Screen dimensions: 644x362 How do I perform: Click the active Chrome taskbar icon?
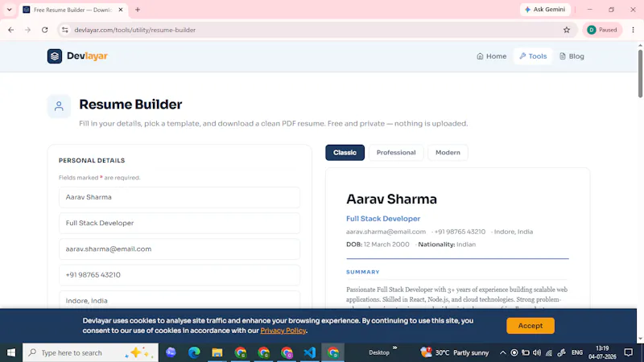click(x=333, y=352)
